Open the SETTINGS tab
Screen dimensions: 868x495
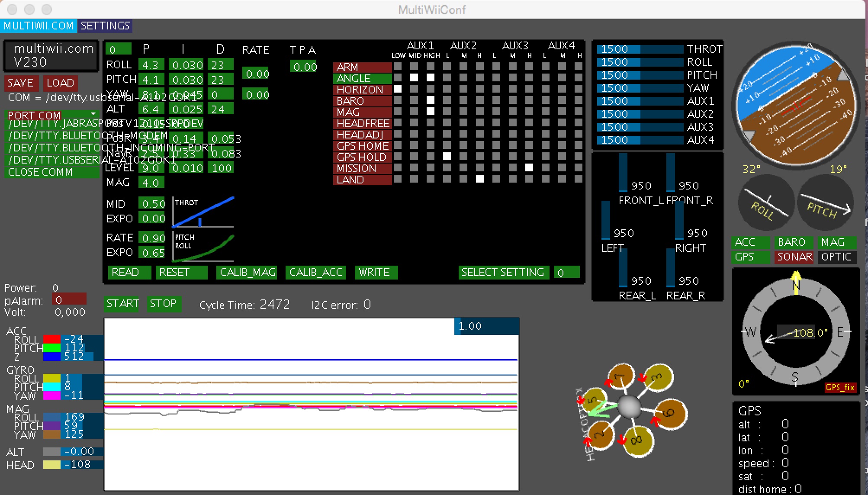click(x=105, y=26)
